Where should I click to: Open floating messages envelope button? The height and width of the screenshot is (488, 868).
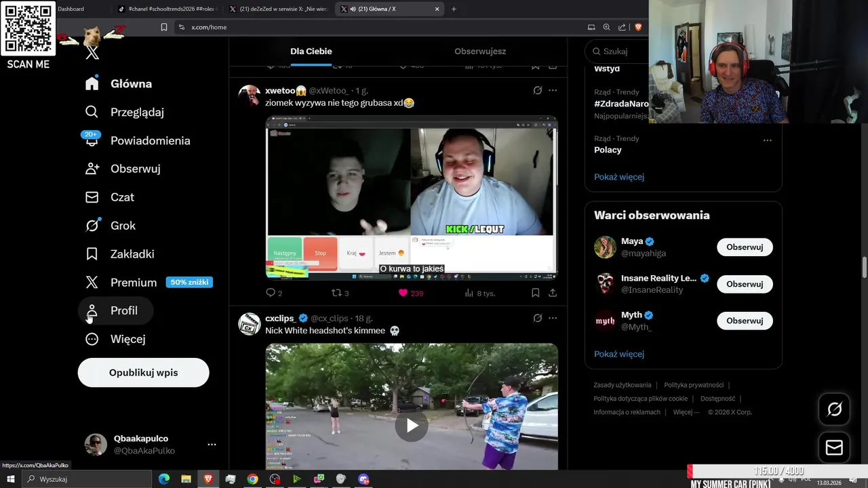point(834,448)
